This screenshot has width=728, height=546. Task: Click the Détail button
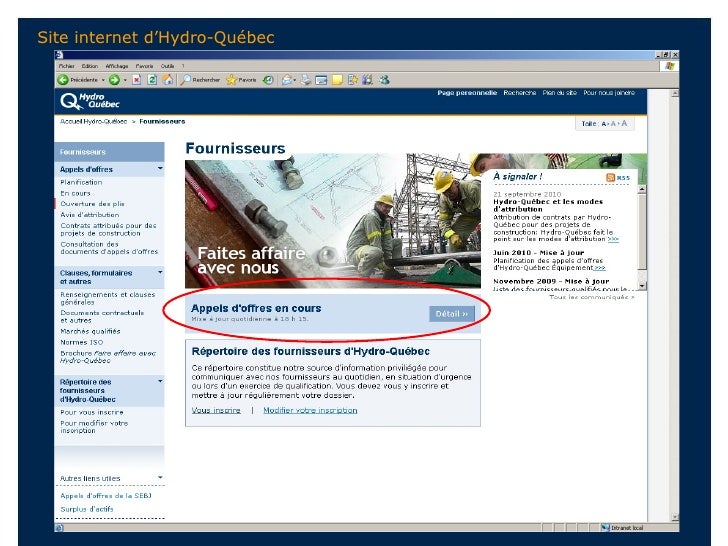click(x=452, y=314)
